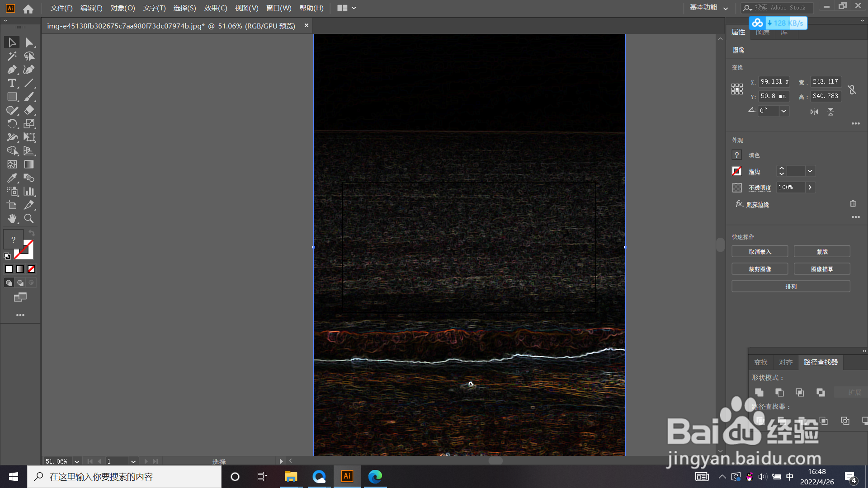Screen dimensions: 868x488
Task: Select the Eraser tool
Action: pyautogui.click(x=29, y=110)
